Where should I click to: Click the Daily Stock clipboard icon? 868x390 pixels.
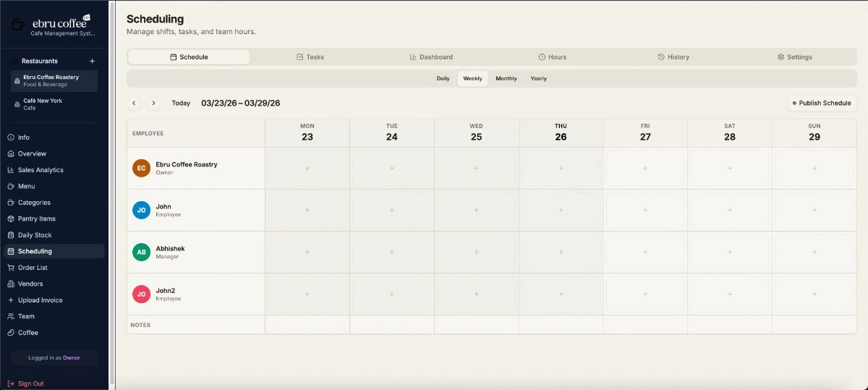tap(11, 235)
